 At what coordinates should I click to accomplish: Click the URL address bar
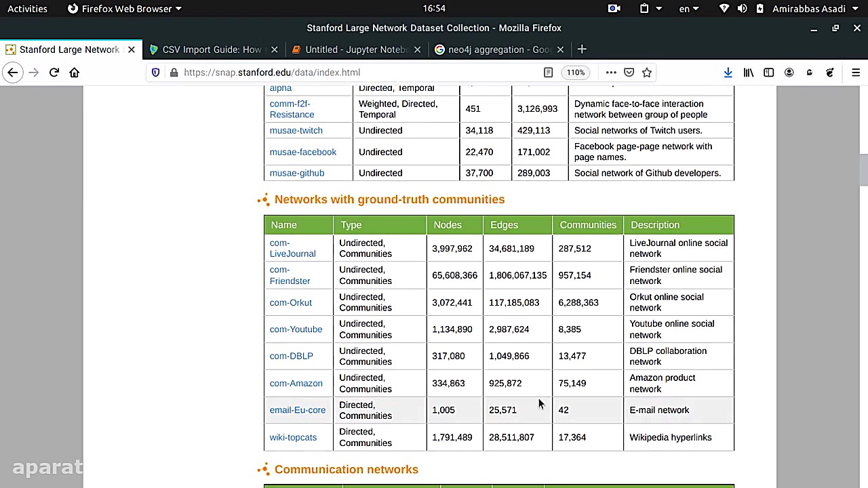353,73
